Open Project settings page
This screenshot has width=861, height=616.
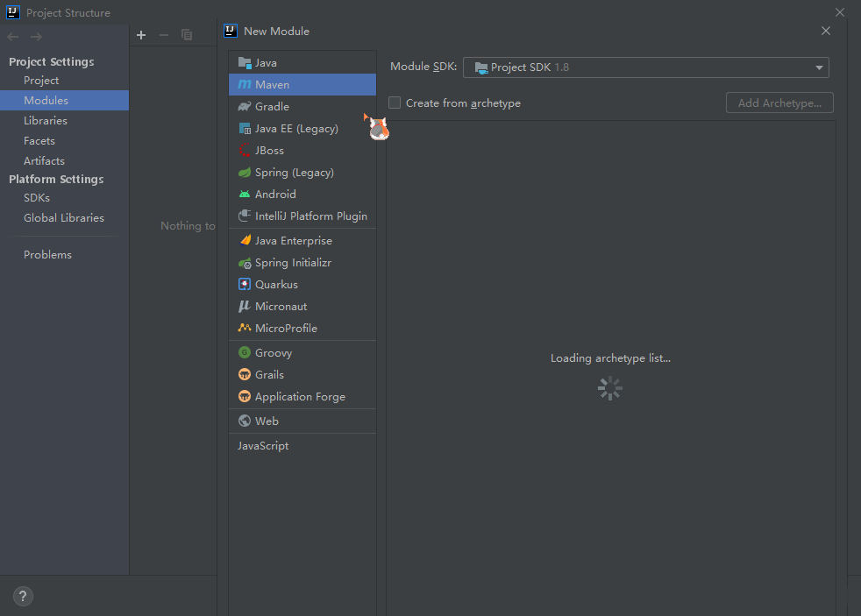click(x=41, y=80)
